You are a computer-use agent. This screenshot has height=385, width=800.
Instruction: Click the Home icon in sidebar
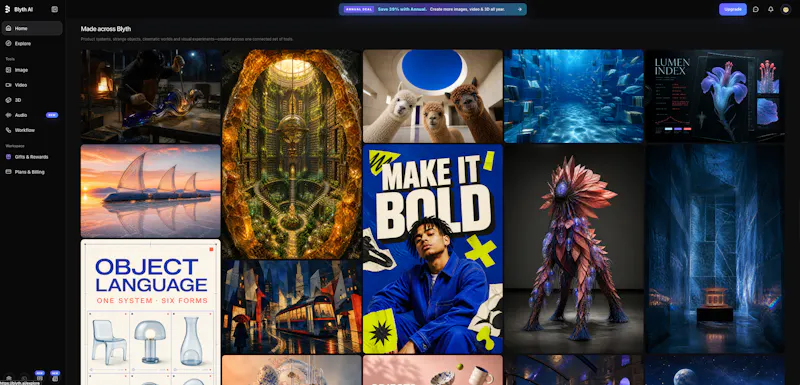(x=8, y=29)
